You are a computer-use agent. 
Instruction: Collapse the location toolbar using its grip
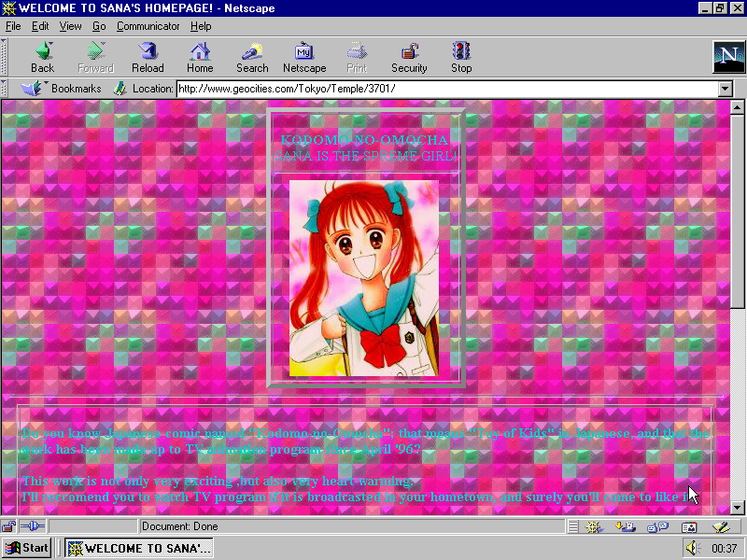click(x=4, y=88)
